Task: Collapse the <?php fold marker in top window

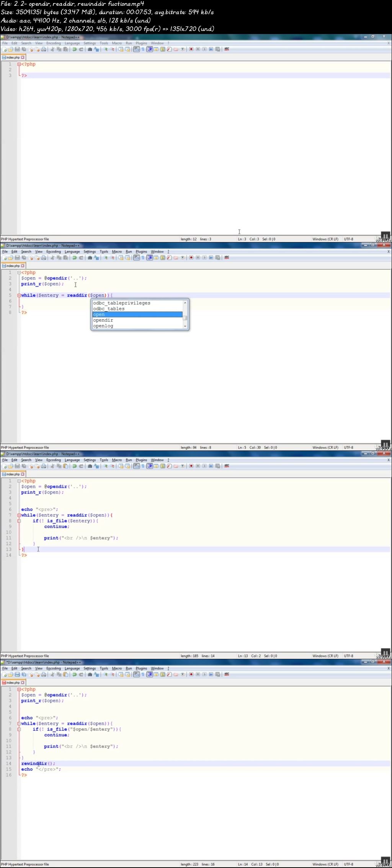Action: tap(19, 64)
